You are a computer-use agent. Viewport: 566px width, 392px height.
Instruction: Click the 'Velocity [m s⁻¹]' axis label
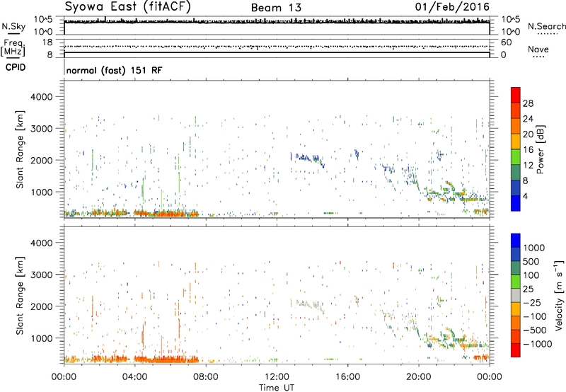pyautogui.click(x=559, y=295)
